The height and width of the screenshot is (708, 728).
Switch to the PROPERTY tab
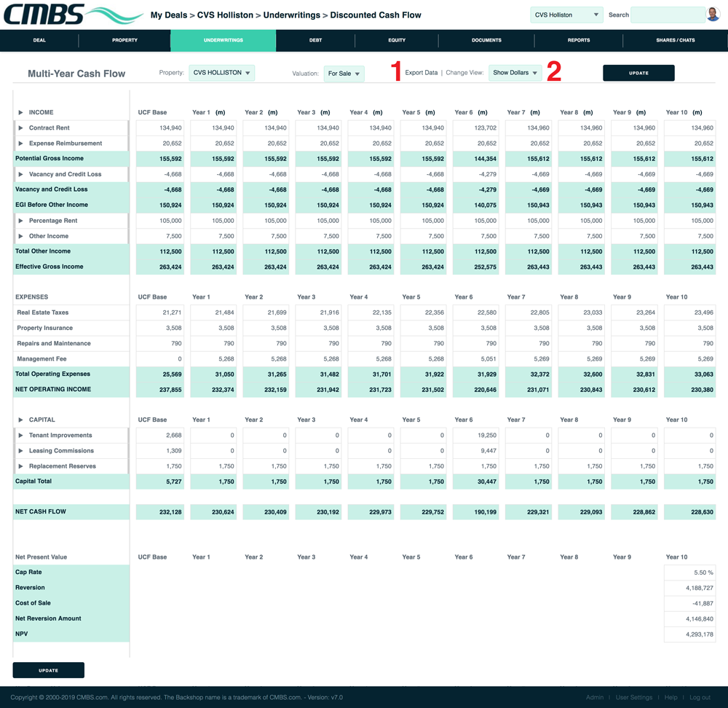coord(124,40)
